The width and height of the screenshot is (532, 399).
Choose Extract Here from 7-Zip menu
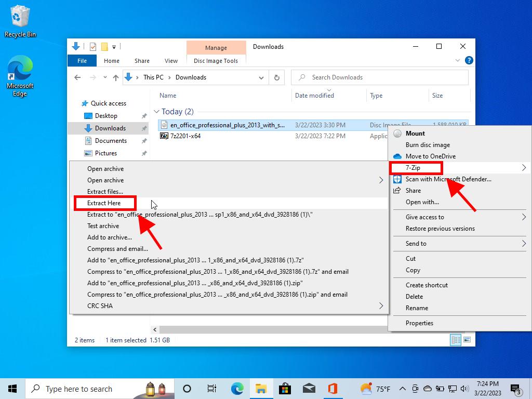[x=104, y=203]
